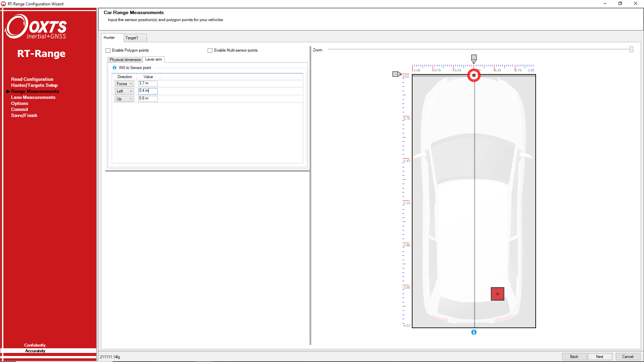Click the OxTS Inertial+GNSS logo
Viewport: 644px width, 362px height.
36,27
